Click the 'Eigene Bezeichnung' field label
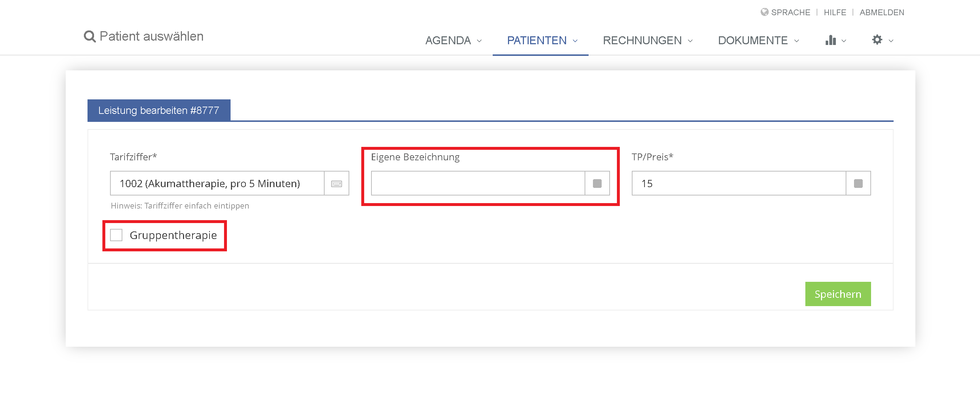980x416 pixels. tap(415, 157)
